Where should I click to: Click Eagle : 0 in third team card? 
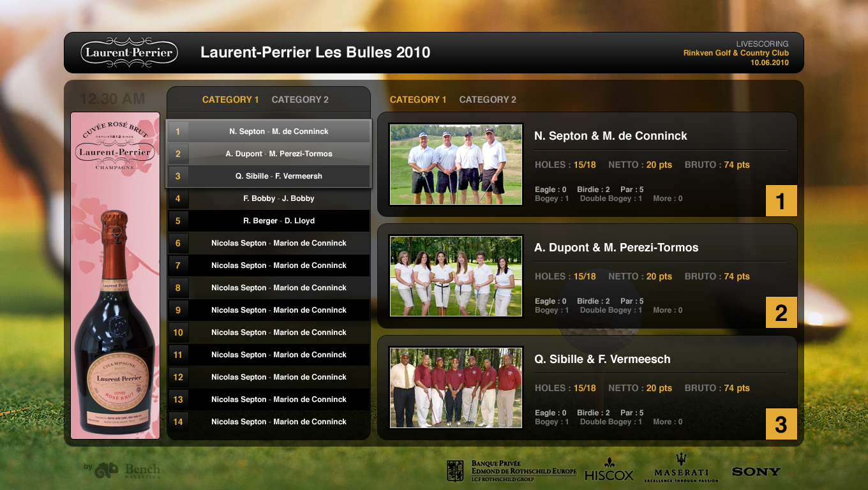coord(551,413)
